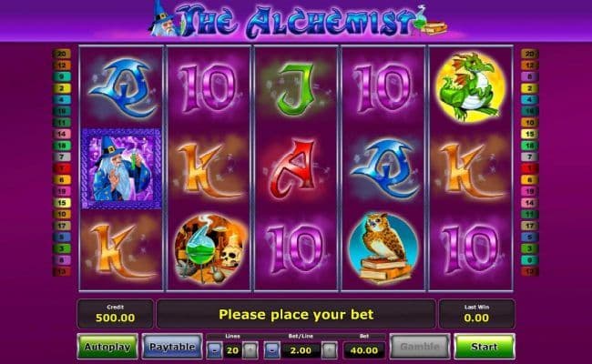Click the wizard logo beside the game title
The width and height of the screenshot is (592, 364).
[164, 19]
